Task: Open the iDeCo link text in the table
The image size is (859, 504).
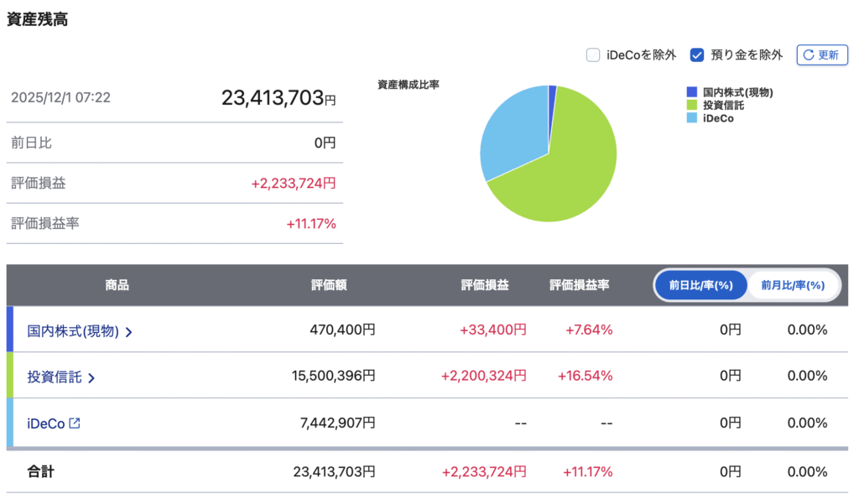Action: tap(46, 423)
